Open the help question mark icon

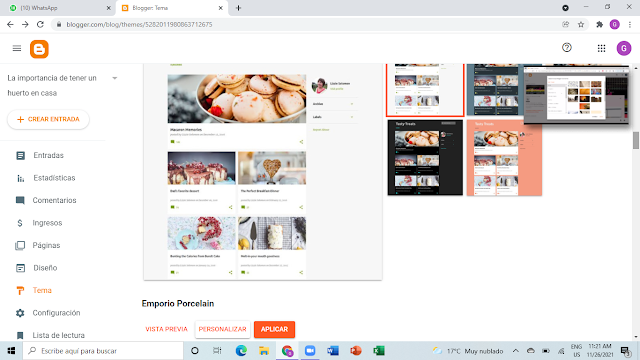[x=567, y=48]
